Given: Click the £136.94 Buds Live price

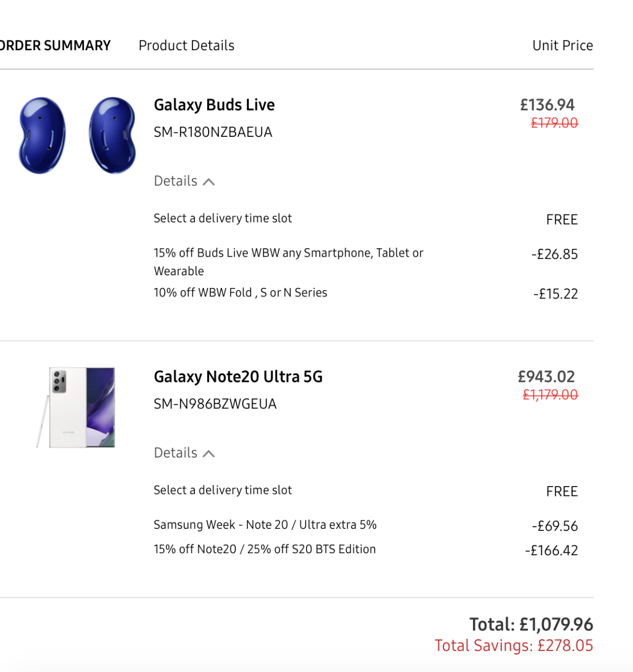Looking at the screenshot, I should (x=547, y=105).
